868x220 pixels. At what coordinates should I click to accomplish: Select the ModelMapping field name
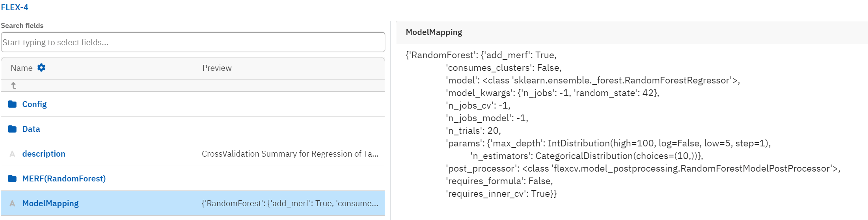[x=50, y=203]
